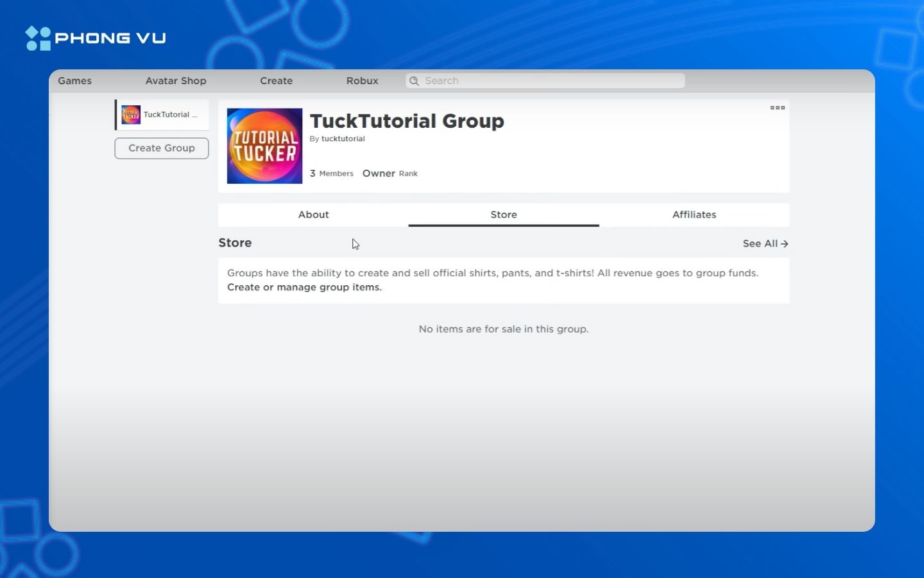
Task: Open the Games page
Action: click(75, 81)
